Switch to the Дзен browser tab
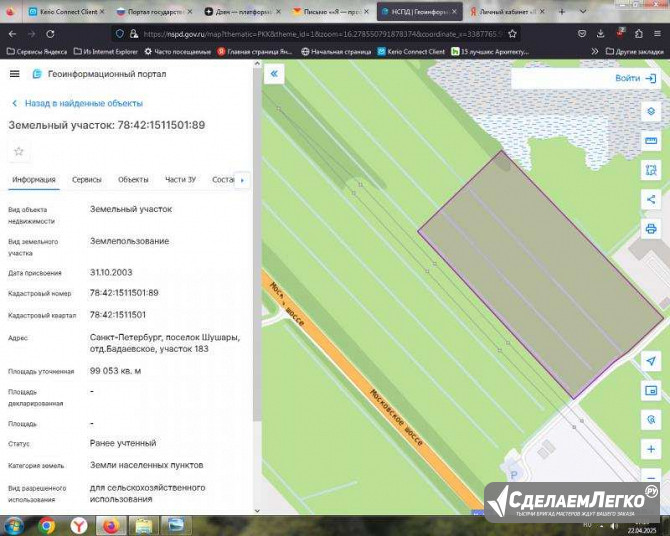 coord(242,12)
